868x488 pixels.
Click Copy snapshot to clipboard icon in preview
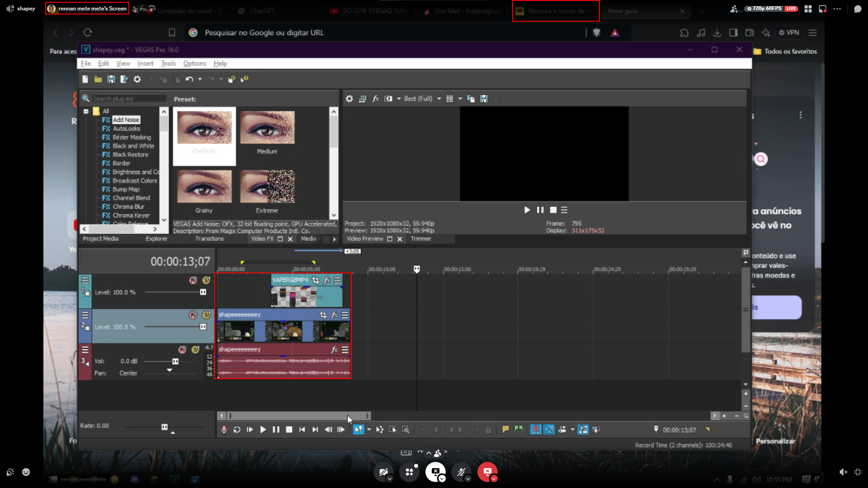click(x=471, y=99)
